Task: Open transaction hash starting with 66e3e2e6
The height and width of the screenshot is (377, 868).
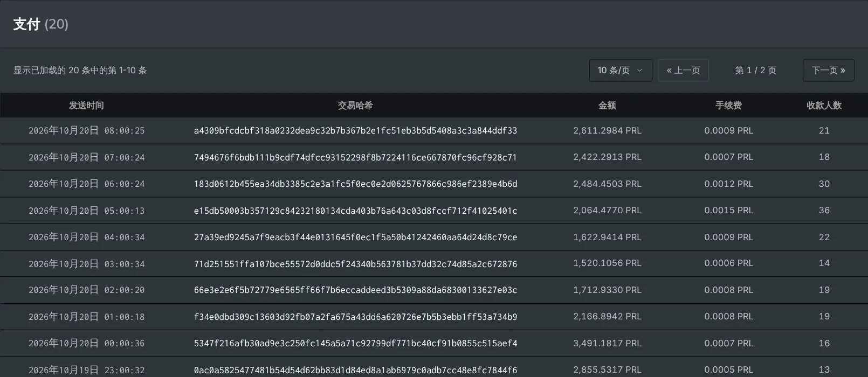Action: [x=355, y=290]
